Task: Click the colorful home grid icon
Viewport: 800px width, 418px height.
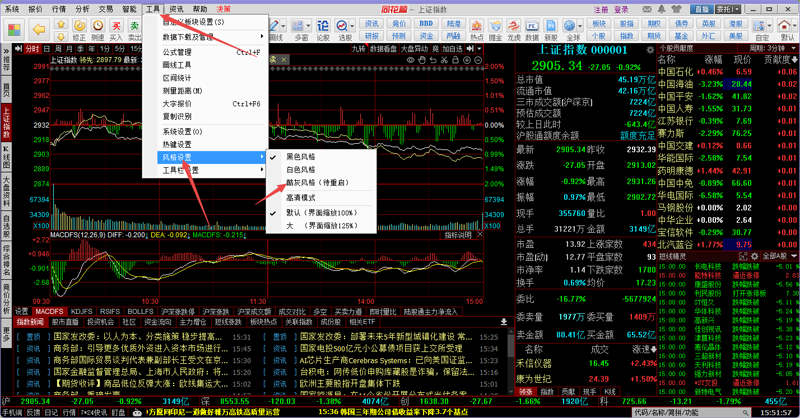Action: coord(14,29)
